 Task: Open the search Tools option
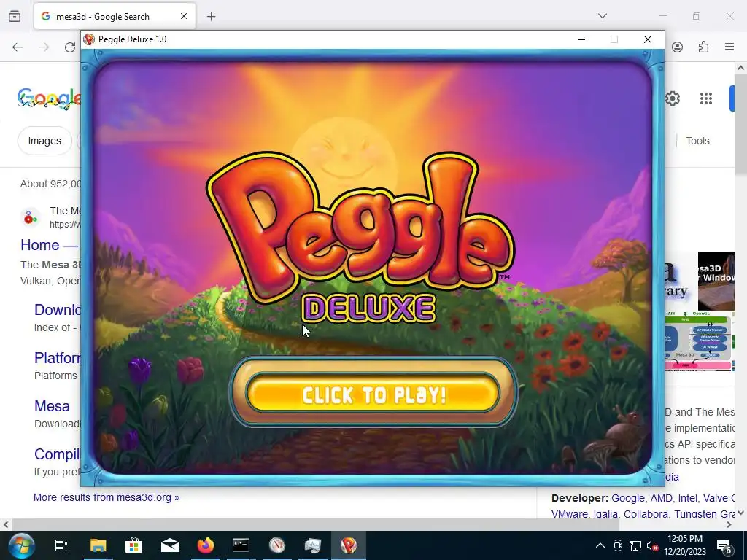(697, 141)
